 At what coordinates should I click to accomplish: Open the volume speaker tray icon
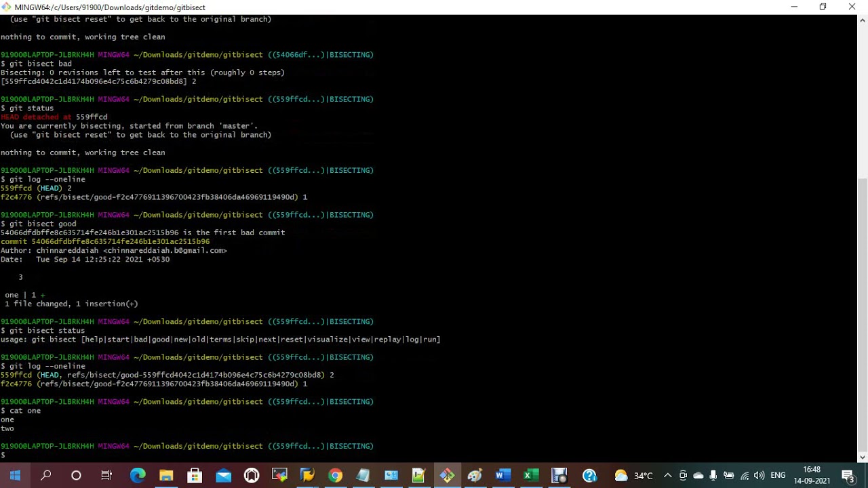tap(759, 475)
